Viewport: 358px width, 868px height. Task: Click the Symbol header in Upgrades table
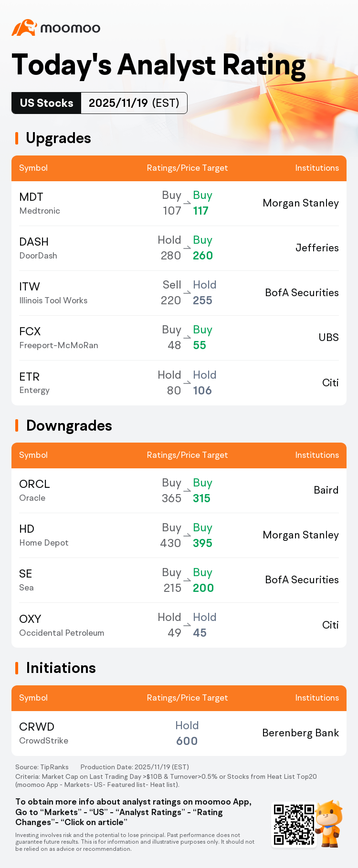pos(33,168)
